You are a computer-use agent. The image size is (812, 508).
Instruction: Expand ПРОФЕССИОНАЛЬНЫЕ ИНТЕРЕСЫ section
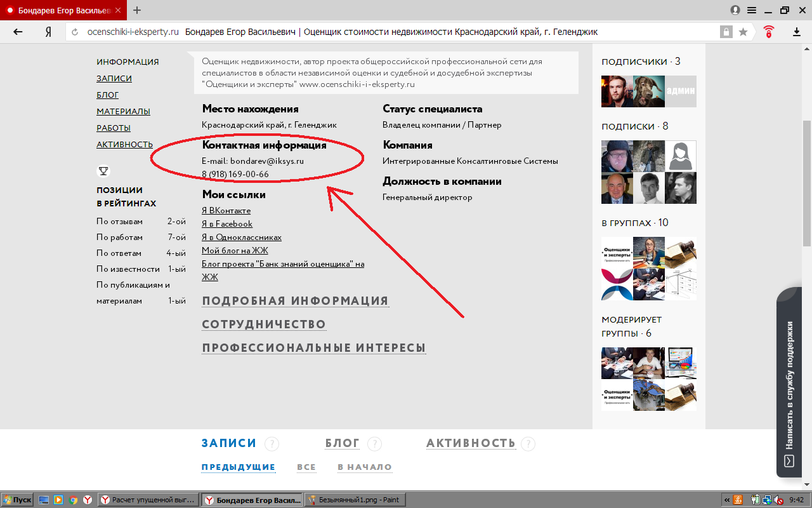click(x=313, y=348)
